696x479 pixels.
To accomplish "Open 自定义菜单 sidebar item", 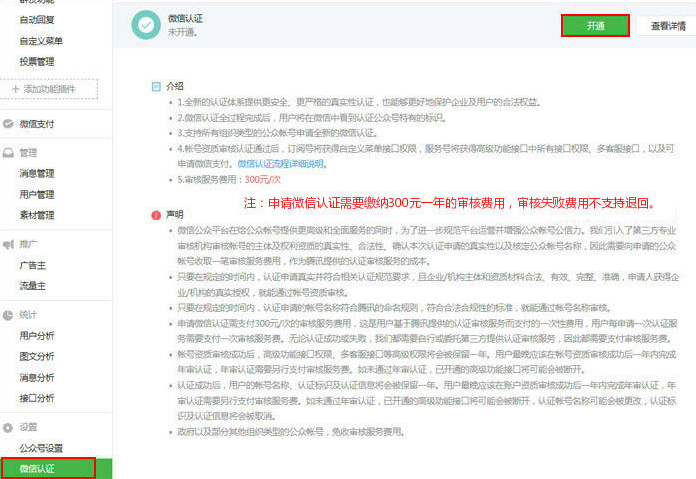I will click(x=41, y=41).
